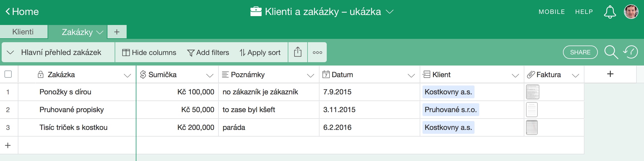This screenshot has height=161, width=644.
Task: Toggle the select all rows checkbox
Action: click(x=8, y=74)
